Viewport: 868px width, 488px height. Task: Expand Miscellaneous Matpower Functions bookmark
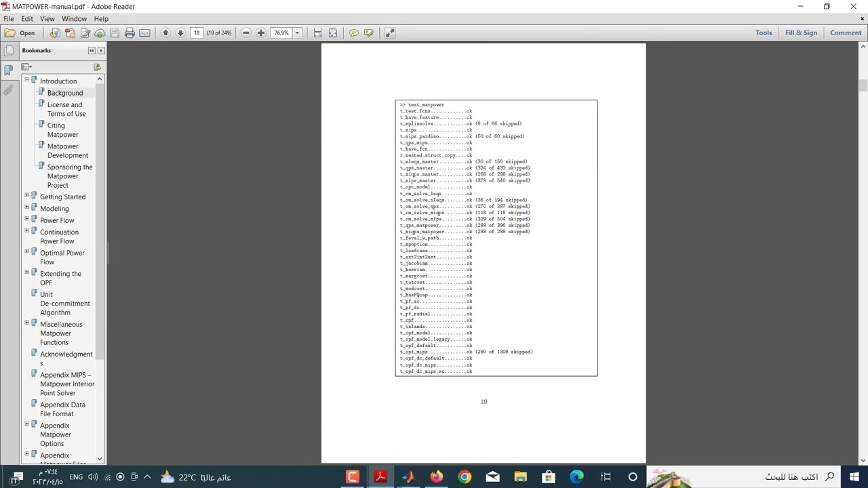26,324
